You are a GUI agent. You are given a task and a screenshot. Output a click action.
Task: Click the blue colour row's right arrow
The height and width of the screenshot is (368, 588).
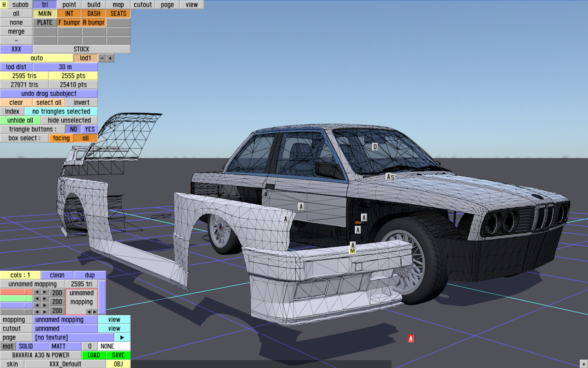tap(45, 305)
